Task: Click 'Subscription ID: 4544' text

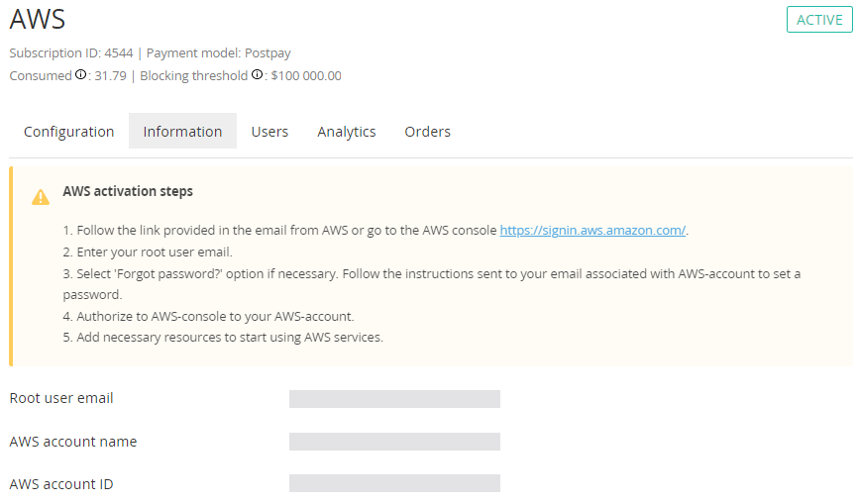Action: pos(71,53)
